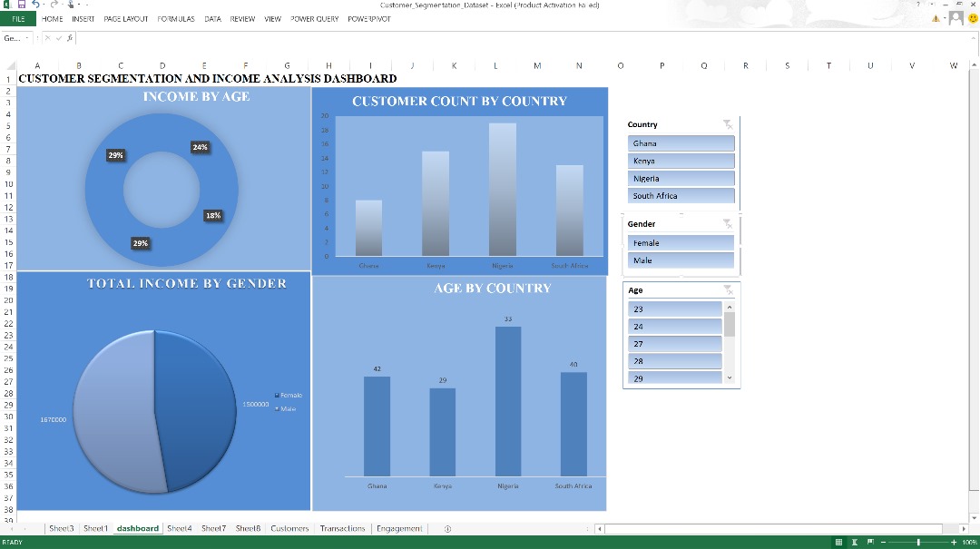
Task: Toggle Male in Gender slicer
Action: coord(681,260)
